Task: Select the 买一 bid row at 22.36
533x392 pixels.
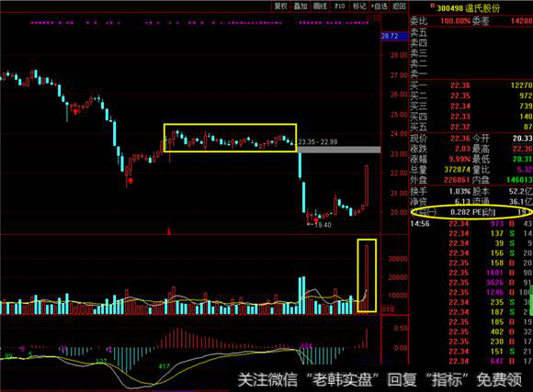Action: (471, 85)
